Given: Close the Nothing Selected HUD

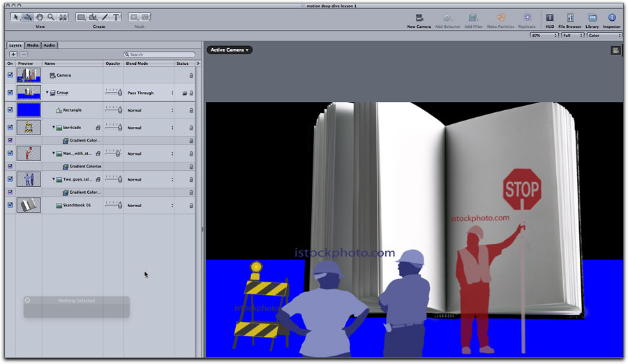Looking at the screenshot, I should pos(27,300).
